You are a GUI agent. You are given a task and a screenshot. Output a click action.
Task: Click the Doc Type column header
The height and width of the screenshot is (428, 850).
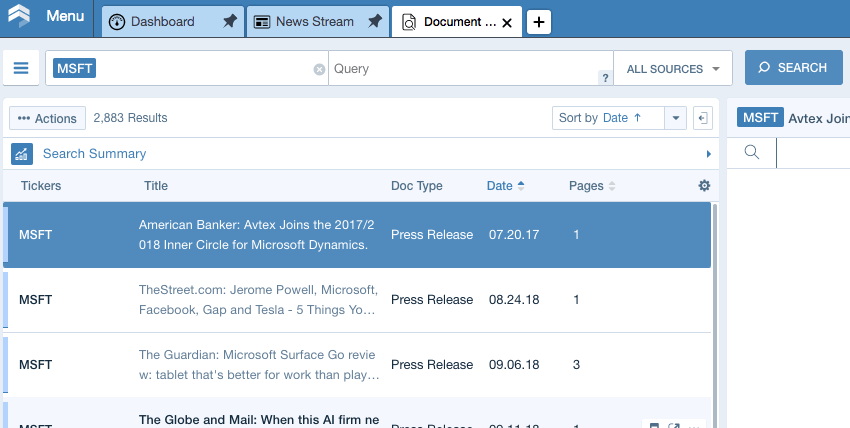416,186
